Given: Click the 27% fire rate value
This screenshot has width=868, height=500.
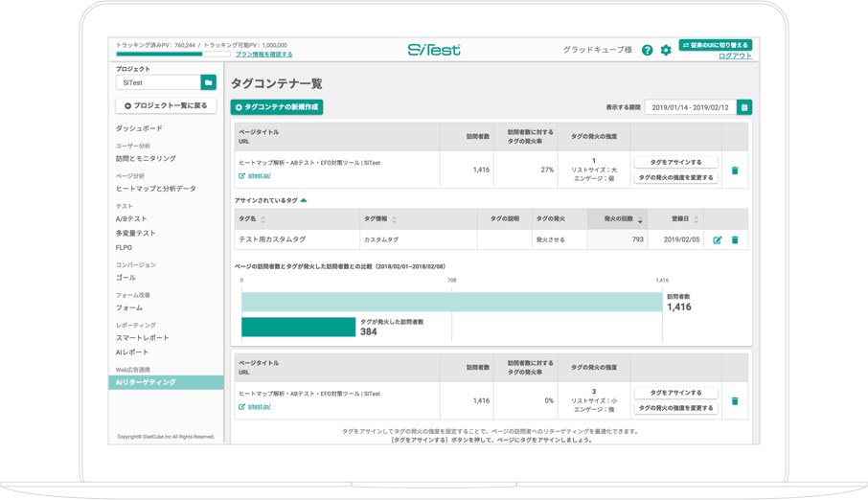Looking at the screenshot, I should tap(547, 170).
